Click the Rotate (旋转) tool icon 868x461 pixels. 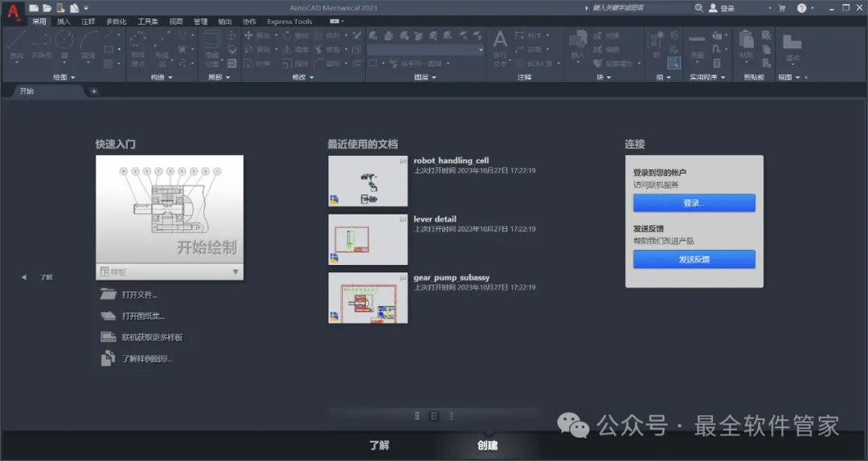(x=287, y=35)
